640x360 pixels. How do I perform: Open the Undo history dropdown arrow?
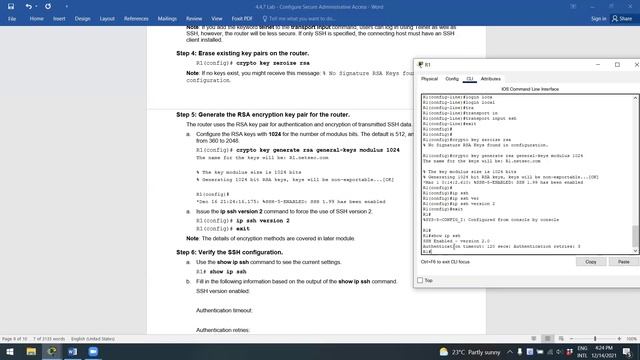36,7
